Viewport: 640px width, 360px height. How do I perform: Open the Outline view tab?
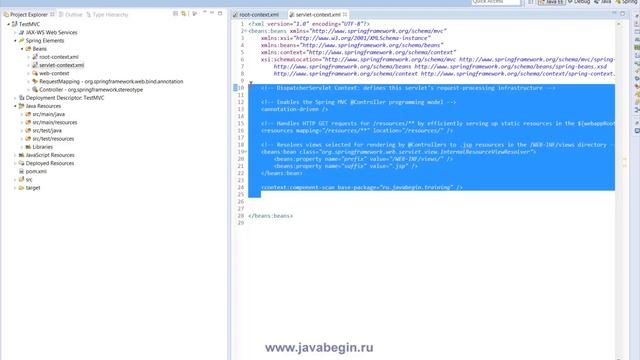pos(71,14)
